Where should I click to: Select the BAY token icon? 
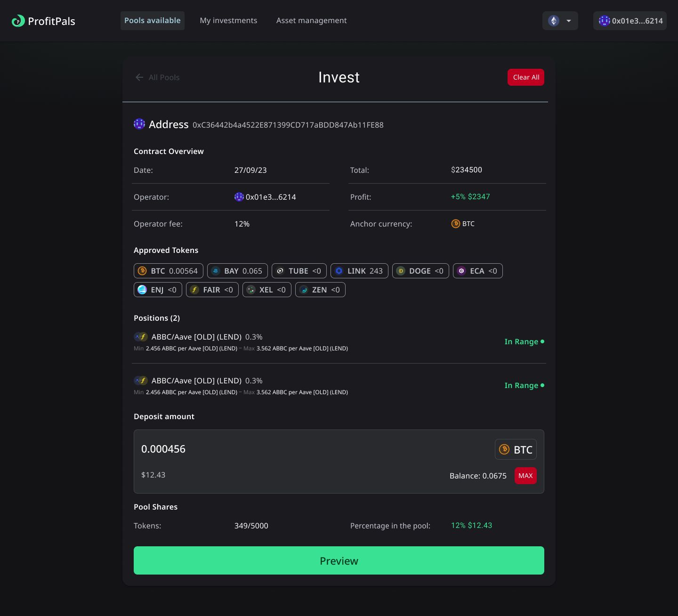(216, 271)
